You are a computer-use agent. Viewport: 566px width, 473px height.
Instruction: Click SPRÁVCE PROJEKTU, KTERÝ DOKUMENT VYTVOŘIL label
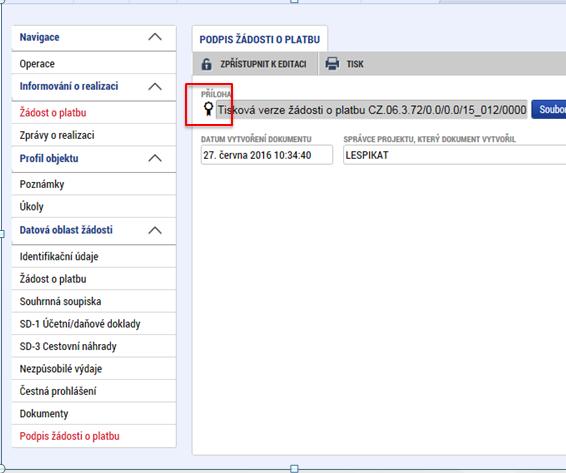click(430, 139)
